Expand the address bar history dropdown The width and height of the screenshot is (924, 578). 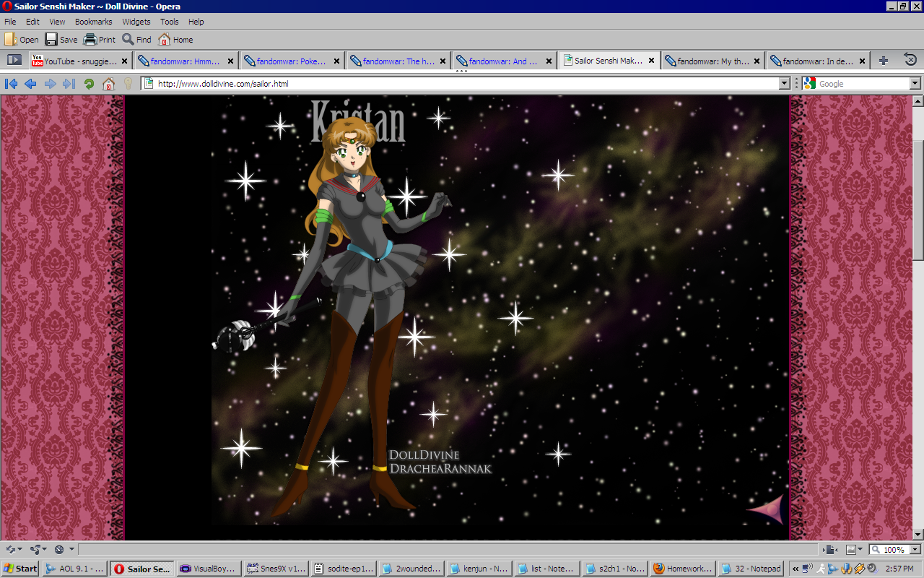[785, 84]
